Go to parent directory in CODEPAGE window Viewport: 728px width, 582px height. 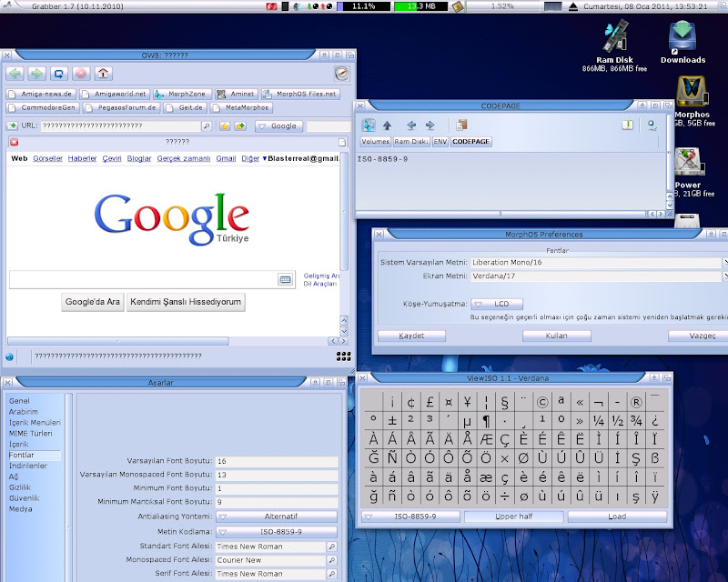388,125
